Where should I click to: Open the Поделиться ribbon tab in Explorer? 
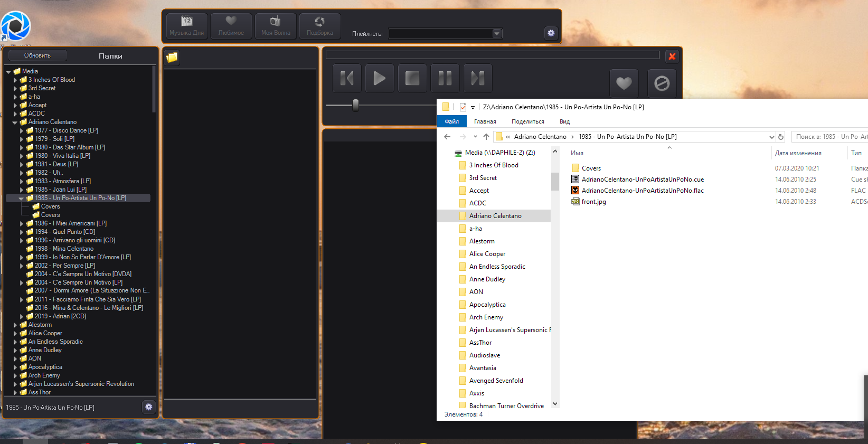click(x=528, y=121)
